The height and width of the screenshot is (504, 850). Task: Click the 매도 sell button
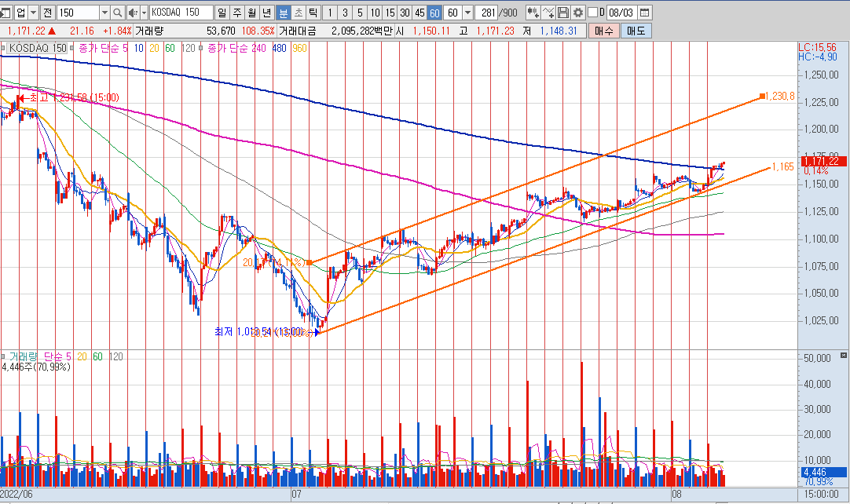(x=636, y=31)
